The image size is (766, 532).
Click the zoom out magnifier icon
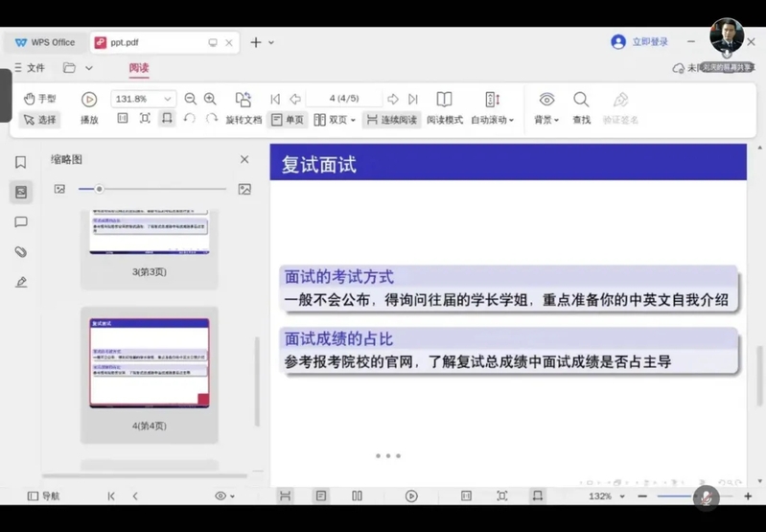(x=190, y=99)
